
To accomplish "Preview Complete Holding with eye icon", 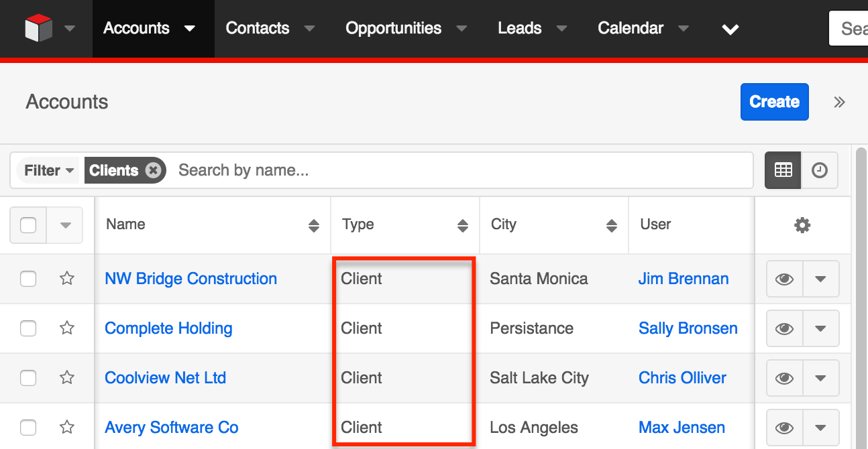I will click(x=784, y=328).
